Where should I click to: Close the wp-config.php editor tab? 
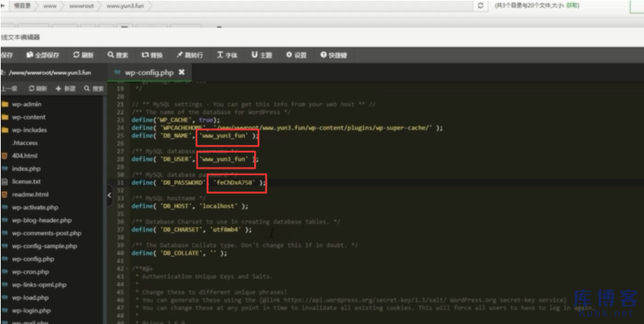tap(182, 73)
